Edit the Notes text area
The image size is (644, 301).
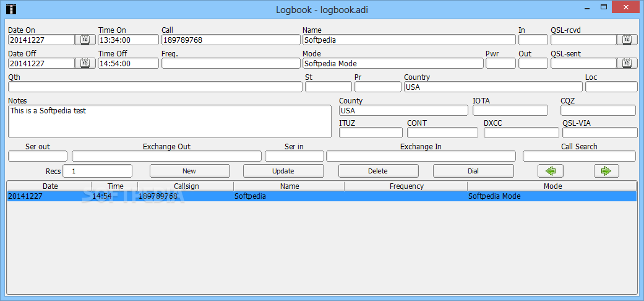(170, 121)
